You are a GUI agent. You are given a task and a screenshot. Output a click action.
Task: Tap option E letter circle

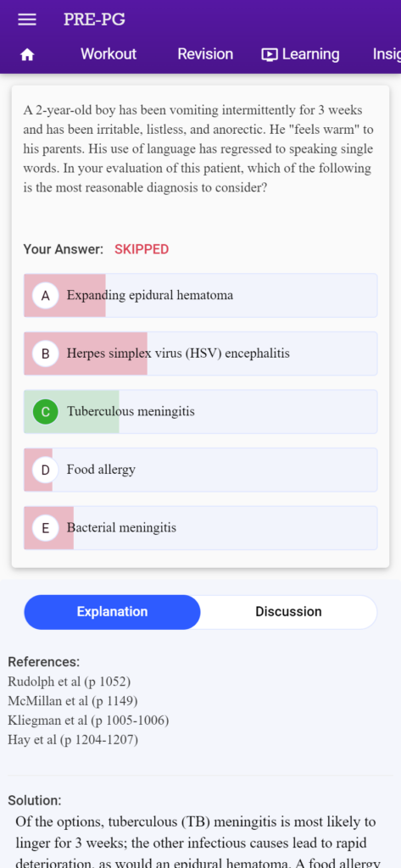pyautogui.click(x=46, y=528)
